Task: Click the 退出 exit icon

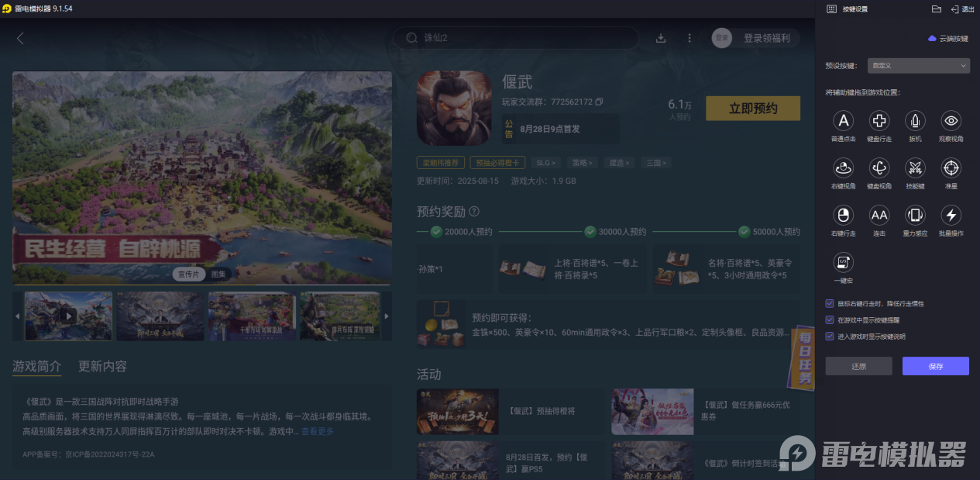Action: 954,9
